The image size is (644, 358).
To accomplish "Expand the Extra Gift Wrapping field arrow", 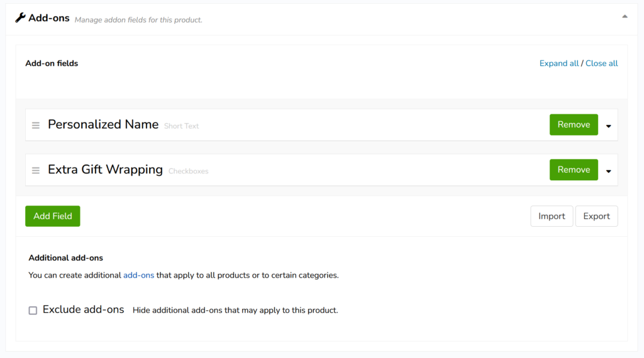I will pyautogui.click(x=608, y=171).
